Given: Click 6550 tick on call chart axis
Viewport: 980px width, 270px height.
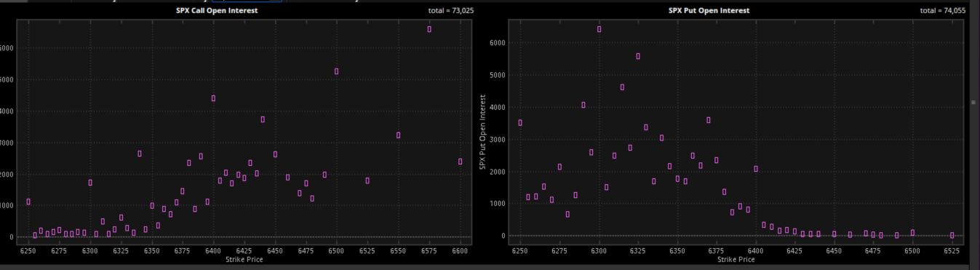Looking at the screenshot, I should [398, 250].
